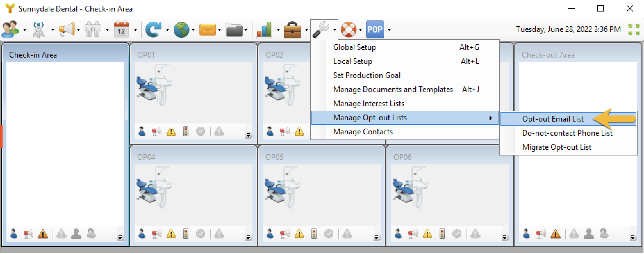
Task: Click the briefcase toolbar icon
Action: (292, 29)
